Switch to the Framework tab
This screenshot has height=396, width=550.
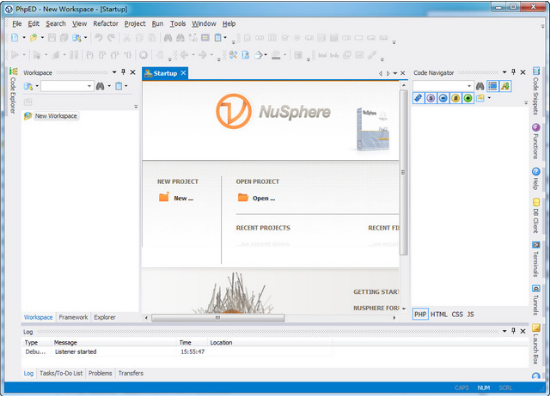[73, 317]
